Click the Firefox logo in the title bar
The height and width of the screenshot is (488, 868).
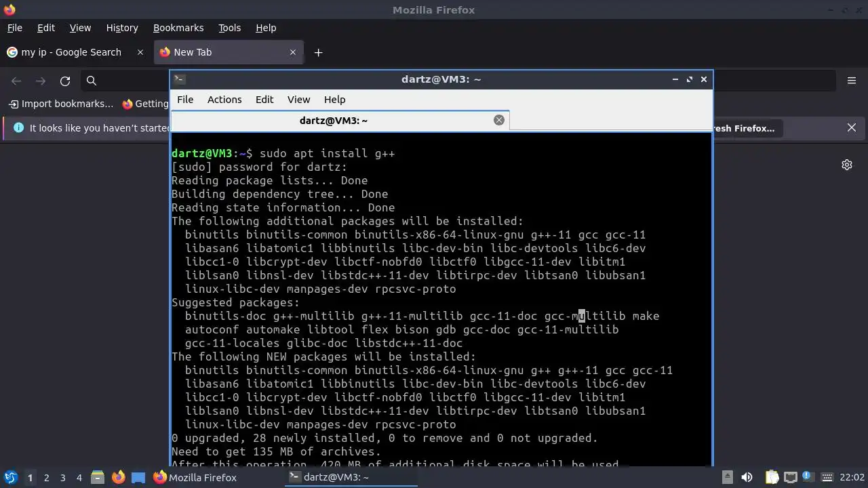[9, 9]
